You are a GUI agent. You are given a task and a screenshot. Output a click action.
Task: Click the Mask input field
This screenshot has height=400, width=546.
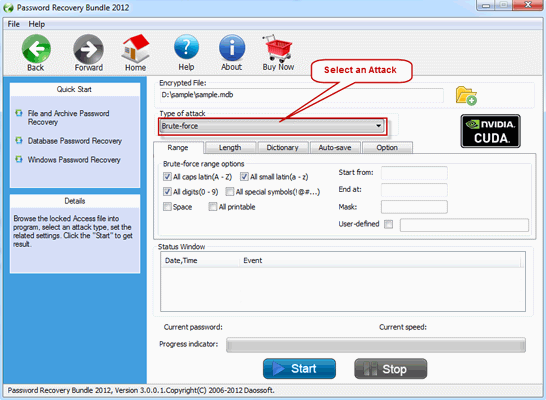pos(414,207)
